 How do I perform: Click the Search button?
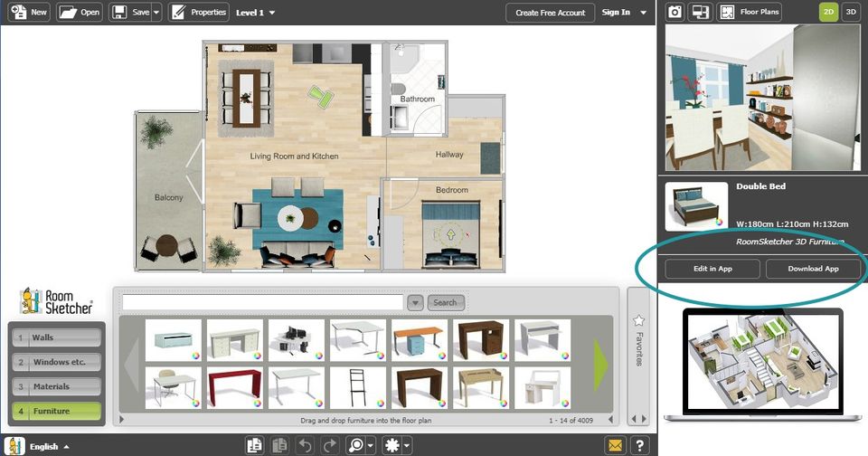[445, 302]
